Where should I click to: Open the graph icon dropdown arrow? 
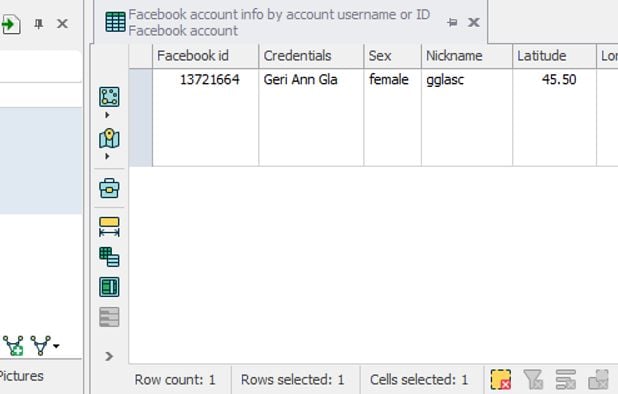56,346
